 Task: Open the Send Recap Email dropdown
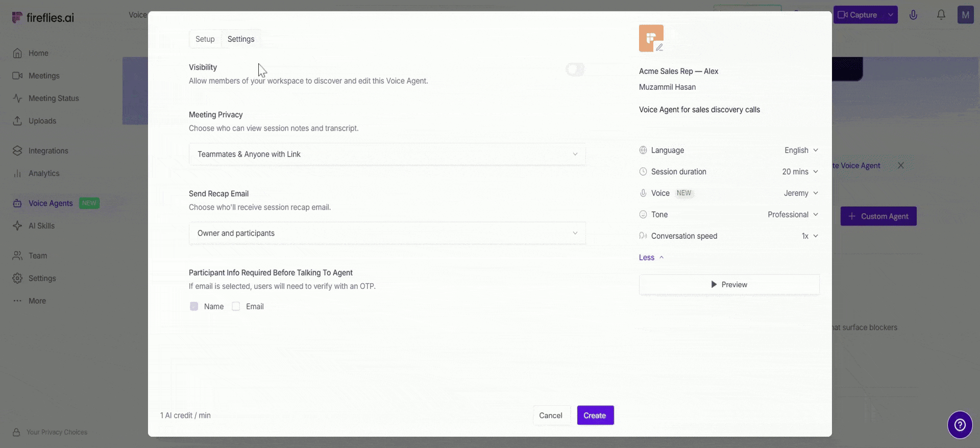(x=387, y=233)
